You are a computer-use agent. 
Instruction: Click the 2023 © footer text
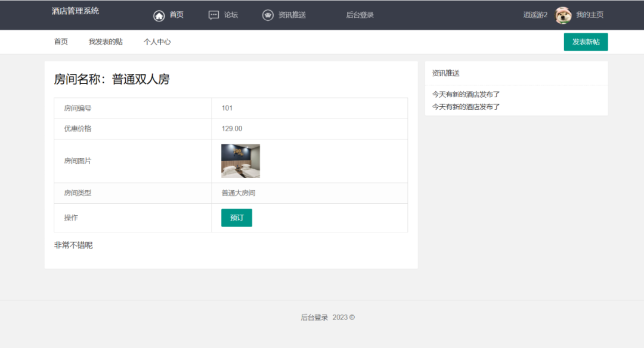click(343, 317)
